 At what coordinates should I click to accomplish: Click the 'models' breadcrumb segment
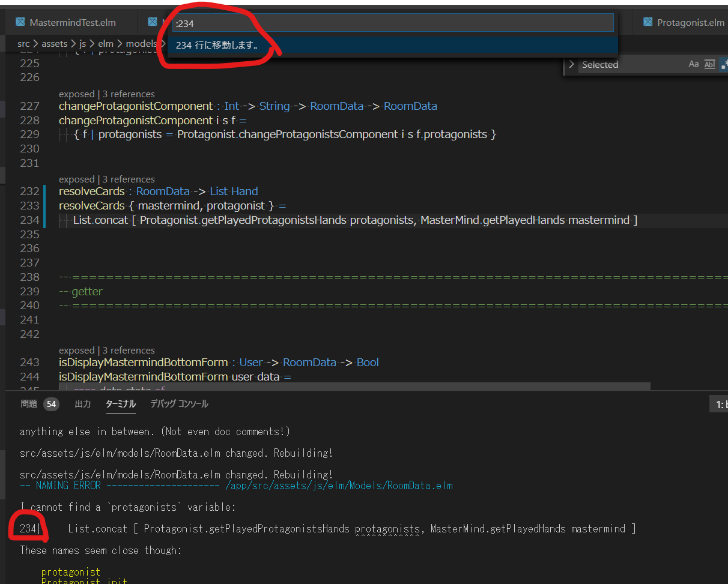(141, 44)
